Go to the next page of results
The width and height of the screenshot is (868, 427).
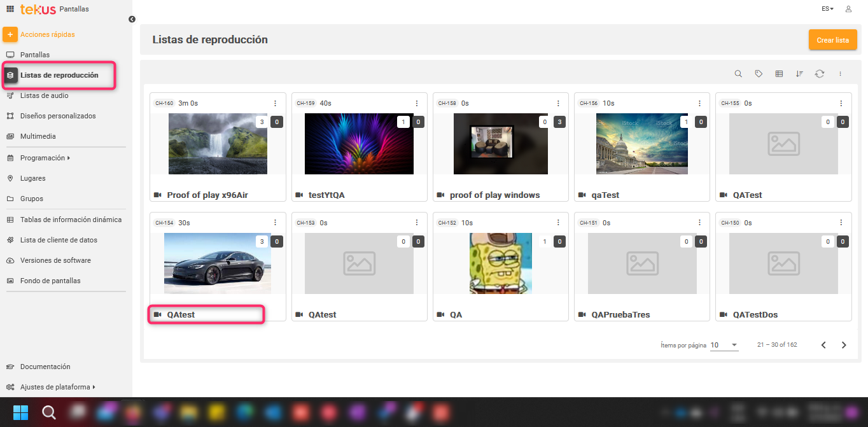844,345
